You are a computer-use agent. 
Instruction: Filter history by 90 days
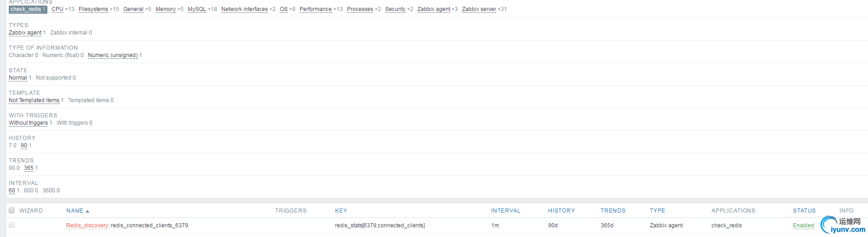pos(24,145)
